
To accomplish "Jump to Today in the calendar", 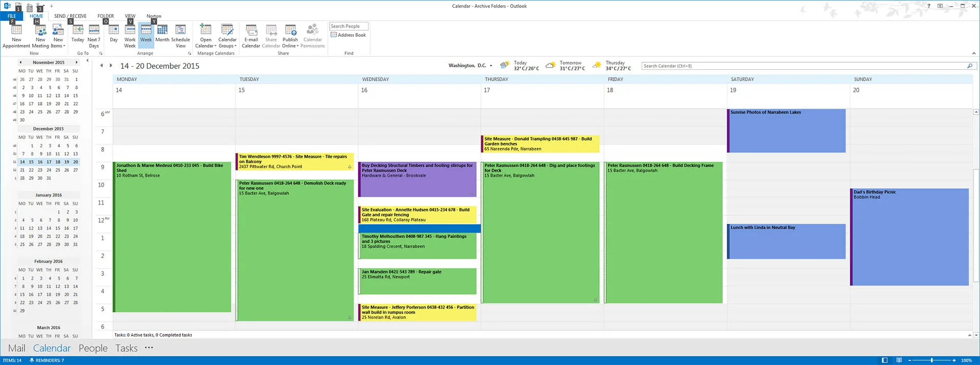I will 78,33.
